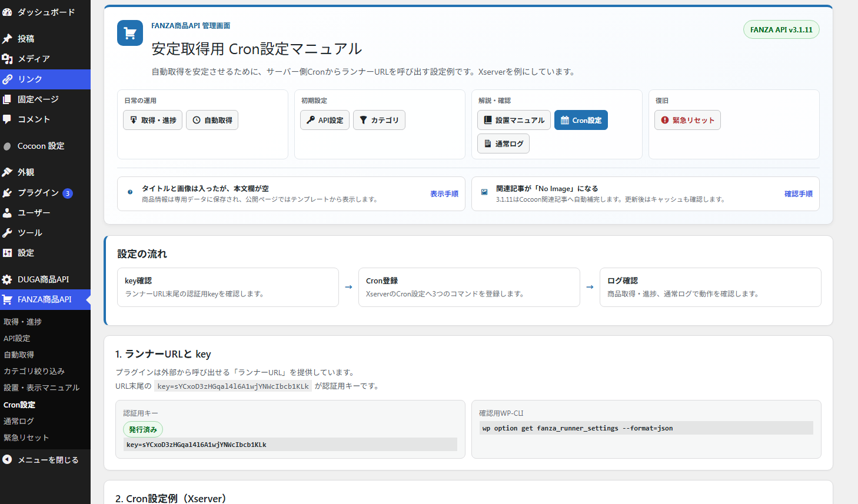Click the pushpin icon beside 投稿
Viewport: 858px width, 504px height.
point(7,39)
